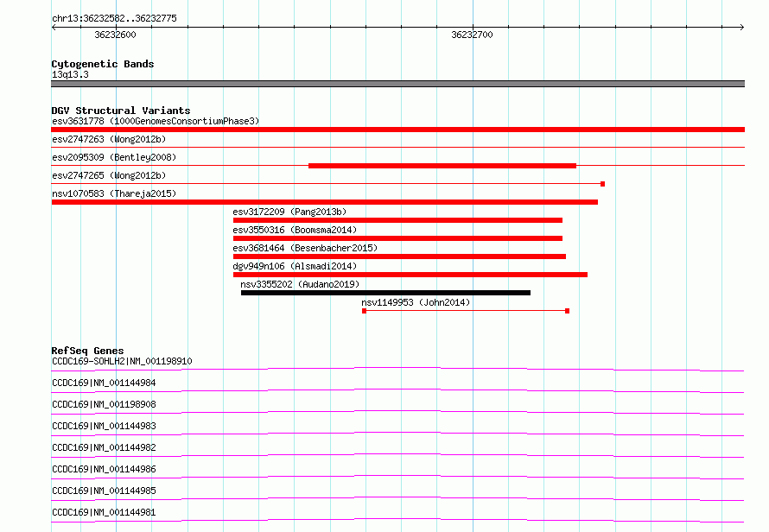
Task: Open variant nsv3355202 (Audano2019) label
Action: [x=300, y=284]
